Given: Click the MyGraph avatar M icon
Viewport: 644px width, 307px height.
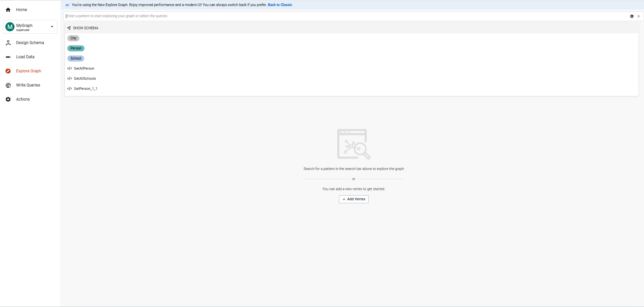Looking at the screenshot, I should 10,27.
